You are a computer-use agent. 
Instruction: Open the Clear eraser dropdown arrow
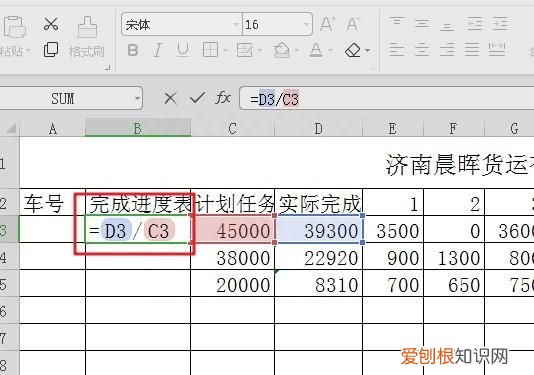(367, 51)
